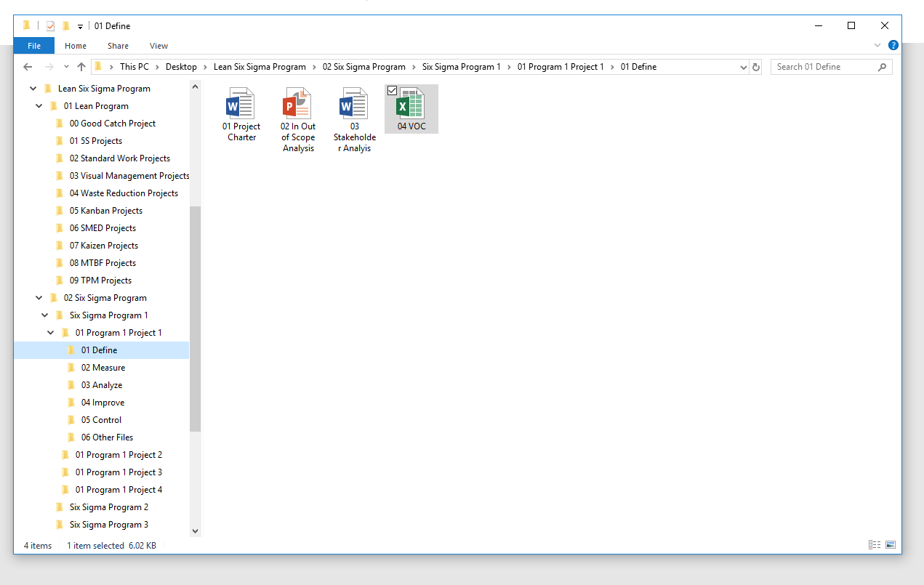
Task: Switch to the View ribbon tab
Action: [x=158, y=46]
